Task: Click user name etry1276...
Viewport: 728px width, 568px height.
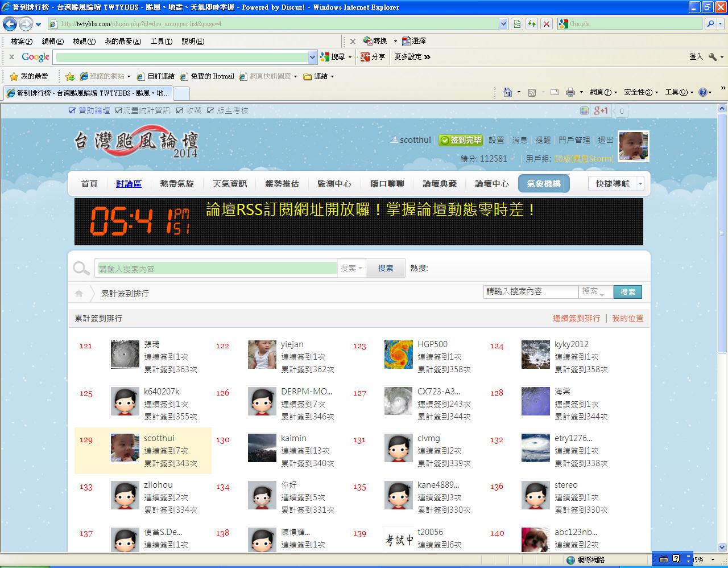Action: click(x=573, y=438)
